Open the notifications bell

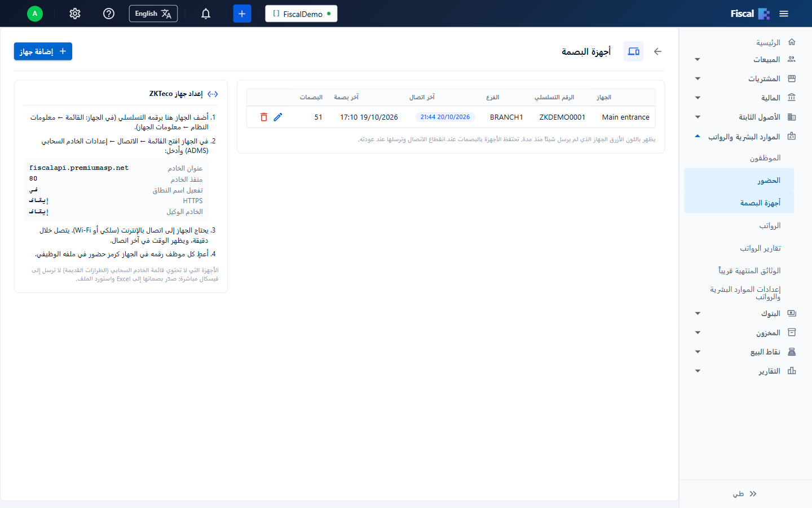click(x=206, y=14)
